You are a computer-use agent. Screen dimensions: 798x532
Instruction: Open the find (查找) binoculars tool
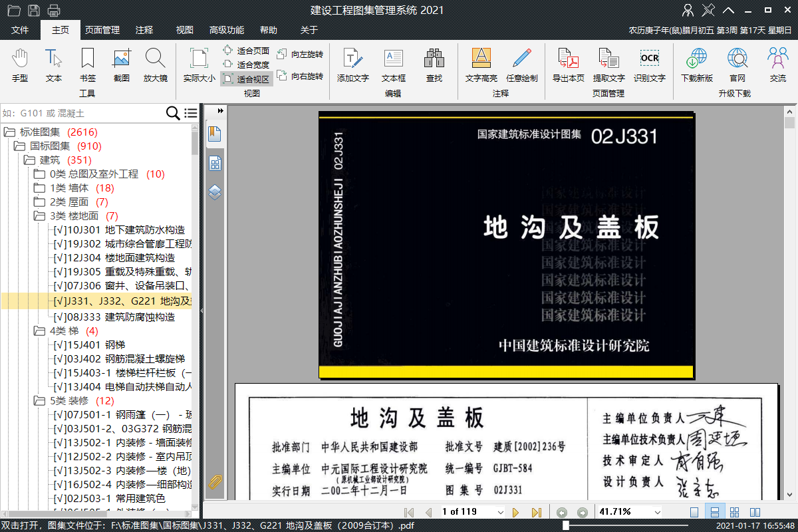click(434, 65)
